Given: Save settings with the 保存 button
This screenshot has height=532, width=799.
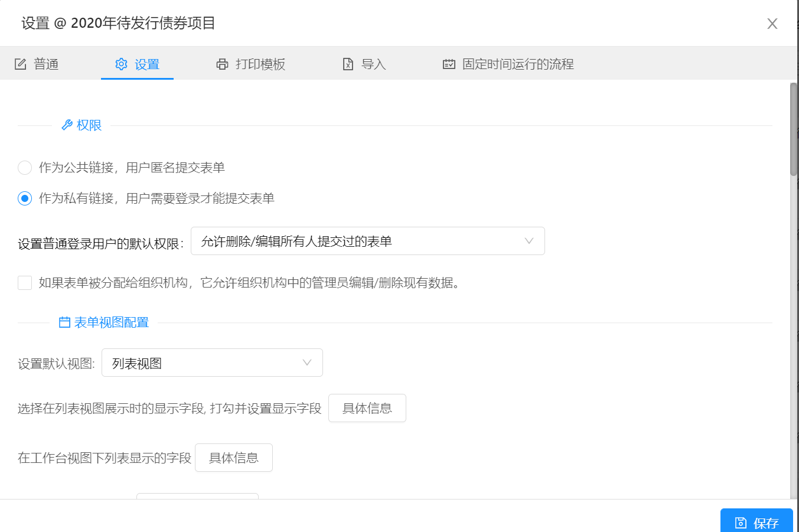Looking at the screenshot, I should (756, 521).
